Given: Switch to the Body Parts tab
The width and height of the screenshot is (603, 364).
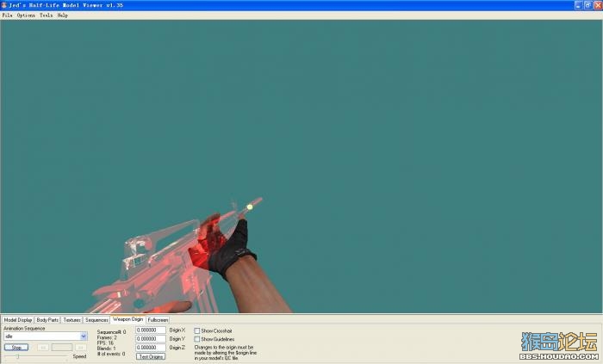Looking at the screenshot, I should (x=47, y=320).
